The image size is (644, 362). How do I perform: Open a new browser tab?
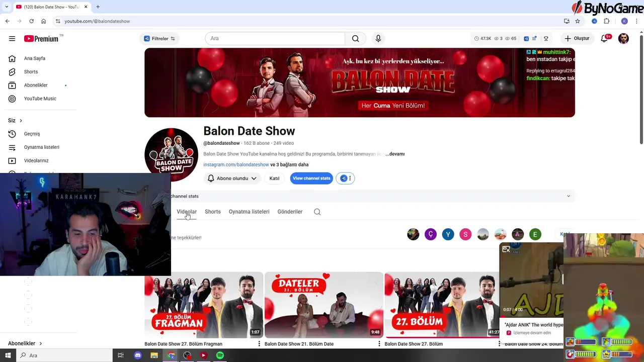(98, 7)
